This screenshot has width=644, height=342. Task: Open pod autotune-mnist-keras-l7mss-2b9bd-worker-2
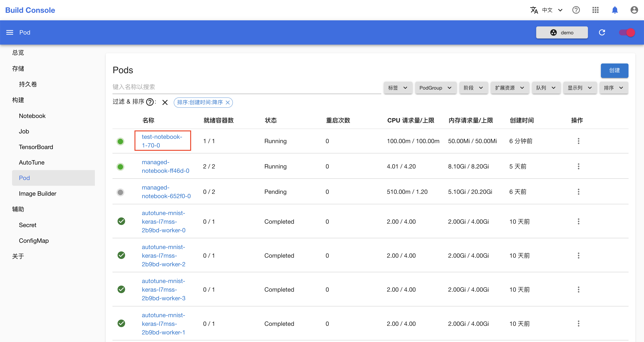click(164, 256)
